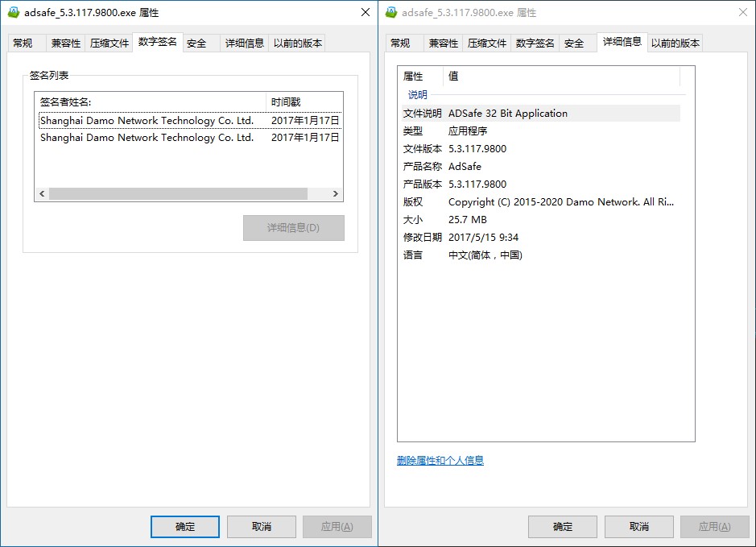Click the app icon in the left window title bar
The width and height of the screenshot is (756, 547).
(x=12, y=12)
